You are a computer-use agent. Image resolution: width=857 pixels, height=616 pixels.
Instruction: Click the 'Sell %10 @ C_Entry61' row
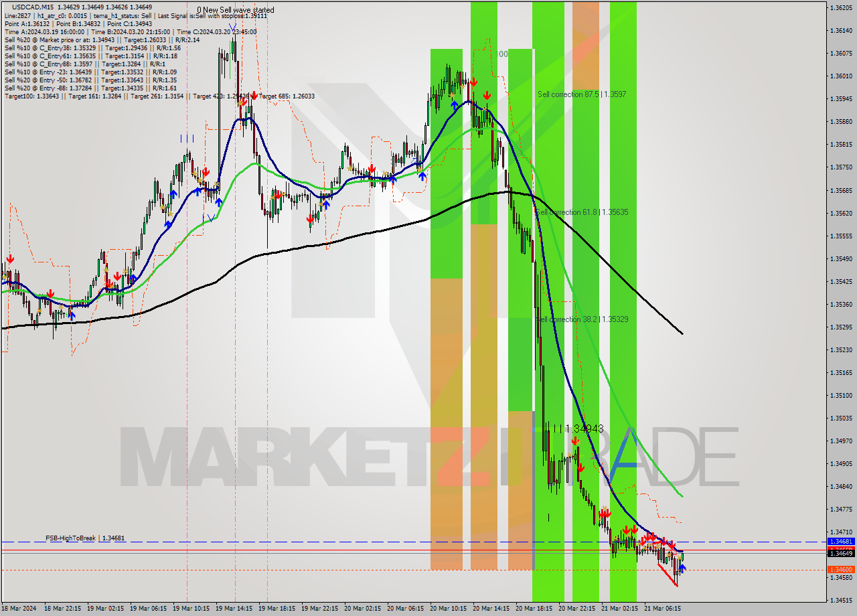tap(90, 56)
